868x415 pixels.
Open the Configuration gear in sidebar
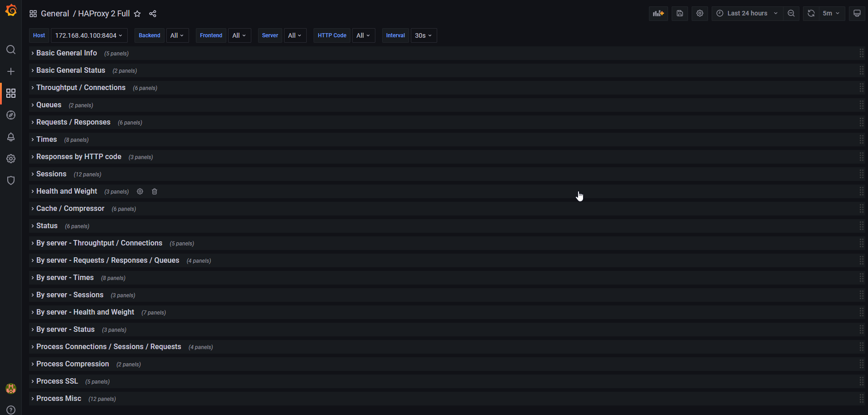pyautogui.click(x=11, y=159)
